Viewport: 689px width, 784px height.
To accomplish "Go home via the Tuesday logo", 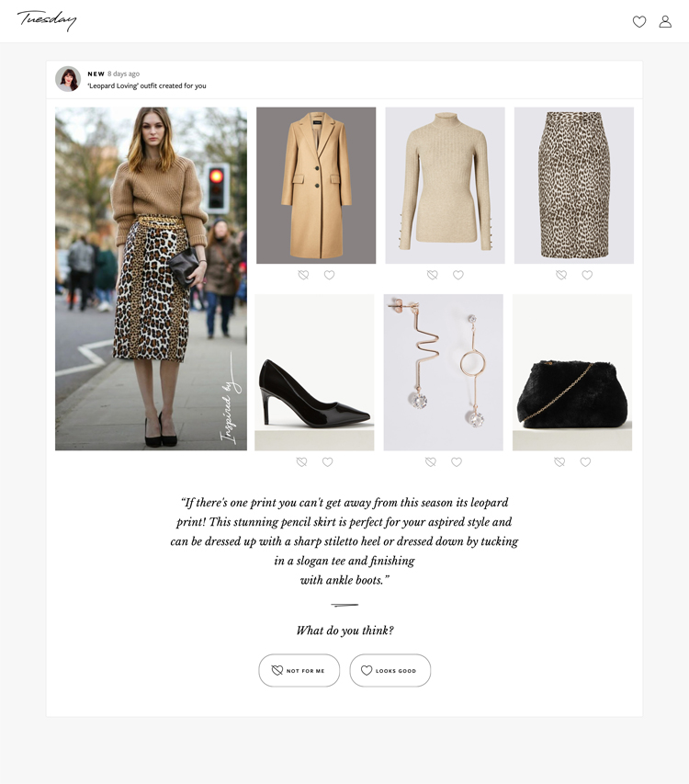I will 47,20.
